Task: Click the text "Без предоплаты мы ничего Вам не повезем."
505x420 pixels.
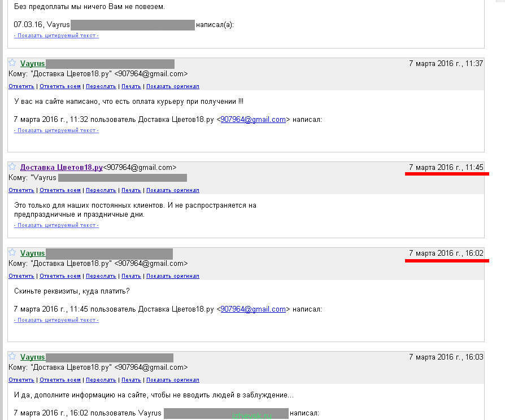Action: tap(90, 6)
